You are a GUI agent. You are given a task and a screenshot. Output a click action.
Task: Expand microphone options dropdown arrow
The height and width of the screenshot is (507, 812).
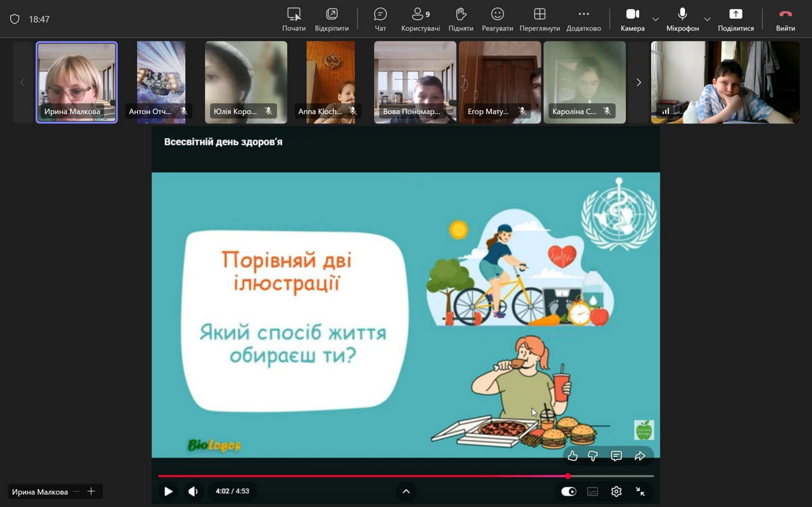click(707, 19)
